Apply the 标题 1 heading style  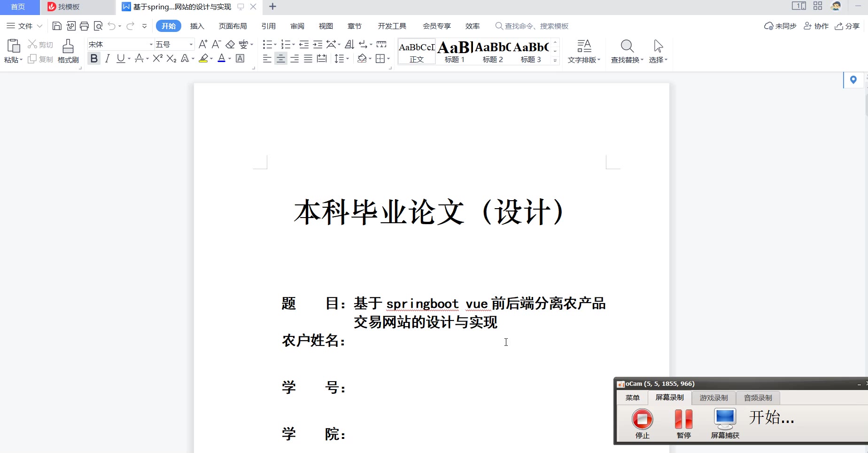(x=455, y=51)
